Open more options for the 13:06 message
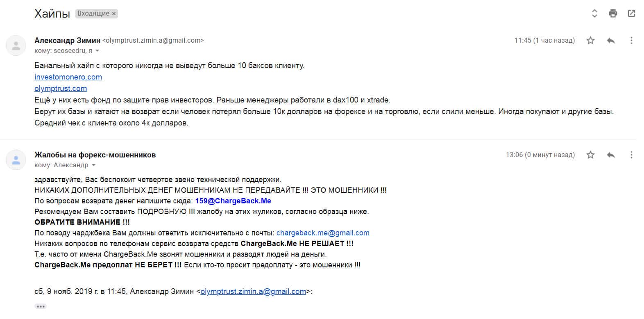644x319 pixels. pos(631,155)
